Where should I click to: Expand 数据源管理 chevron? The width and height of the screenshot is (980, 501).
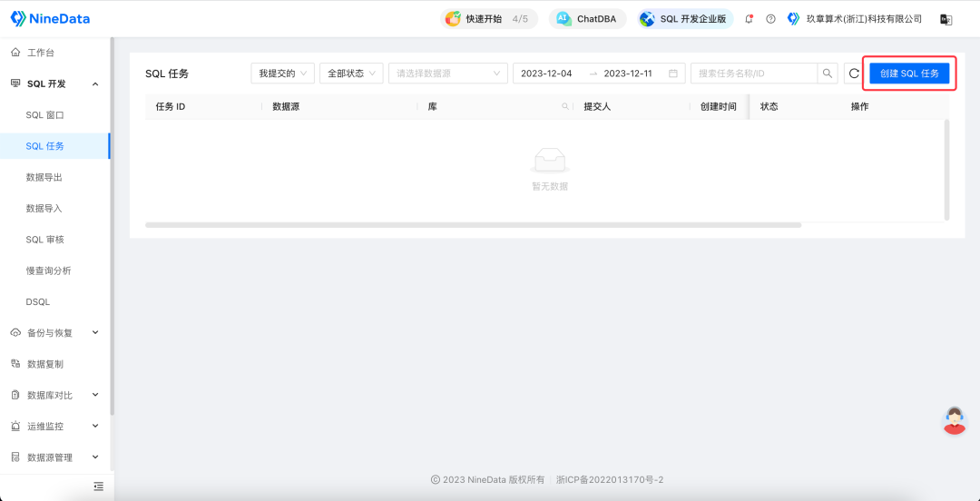point(95,457)
